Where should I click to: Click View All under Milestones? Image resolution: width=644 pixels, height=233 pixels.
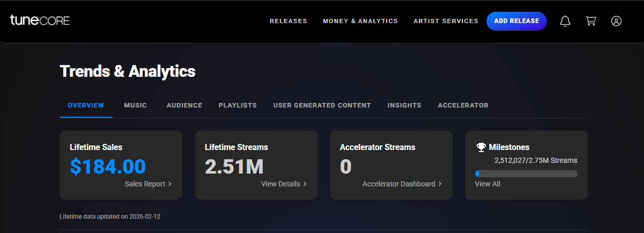pos(487,184)
